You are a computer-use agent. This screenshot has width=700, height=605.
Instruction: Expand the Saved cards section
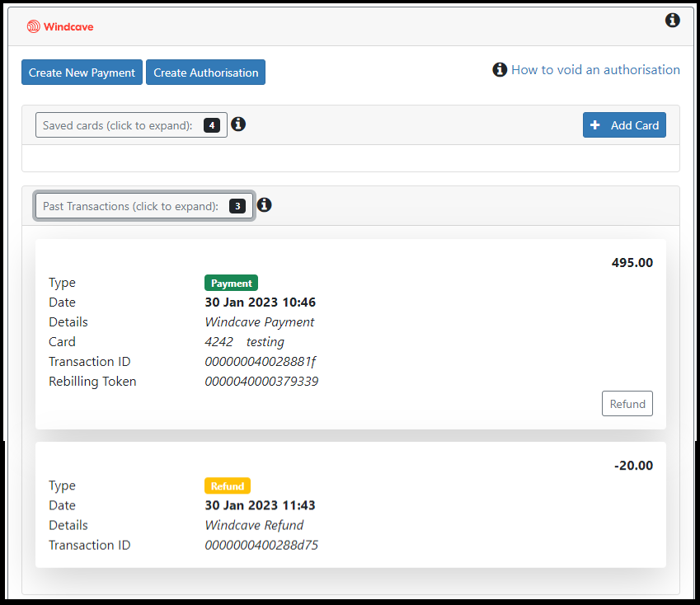131,125
